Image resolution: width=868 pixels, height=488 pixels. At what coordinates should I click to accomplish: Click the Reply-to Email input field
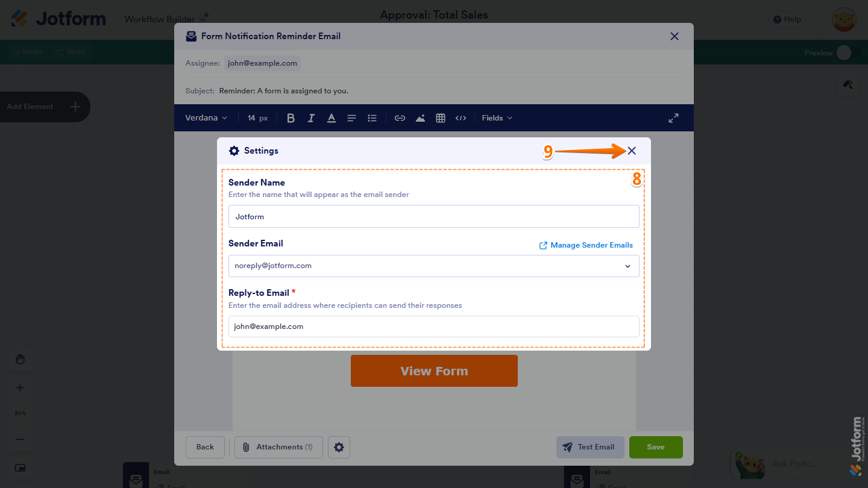pyautogui.click(x=433, y=327)
